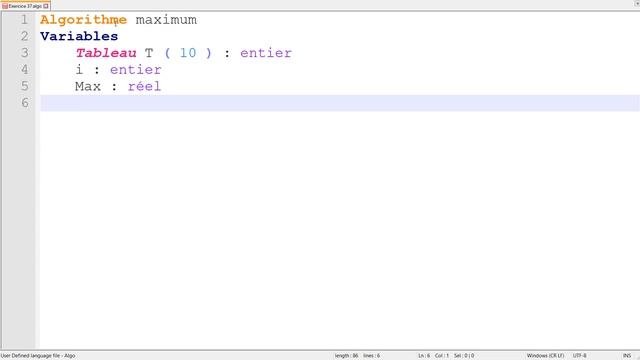Image resolution: width=640 pixels, height=360 pixels.
Task: Click line number 6 in the margin
Action: point(24,103)
